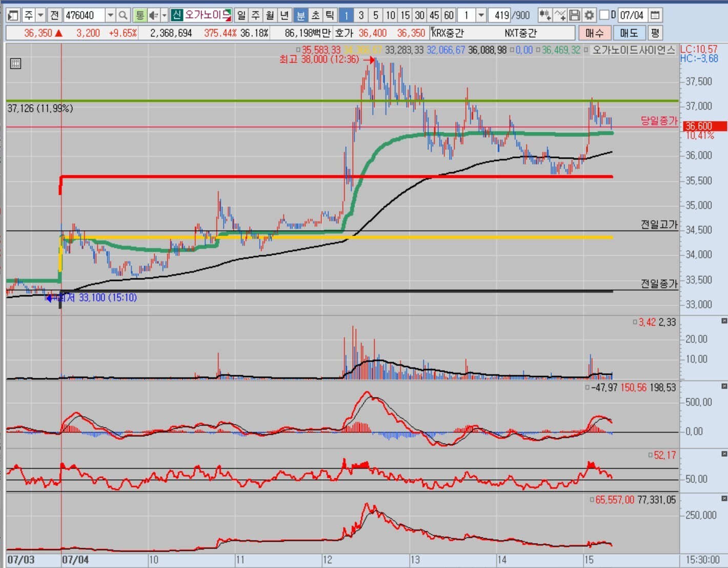This screenshot has width=728, height=568.
Task: Open the stock code 476040 dropdown
Action: [110, 15]
